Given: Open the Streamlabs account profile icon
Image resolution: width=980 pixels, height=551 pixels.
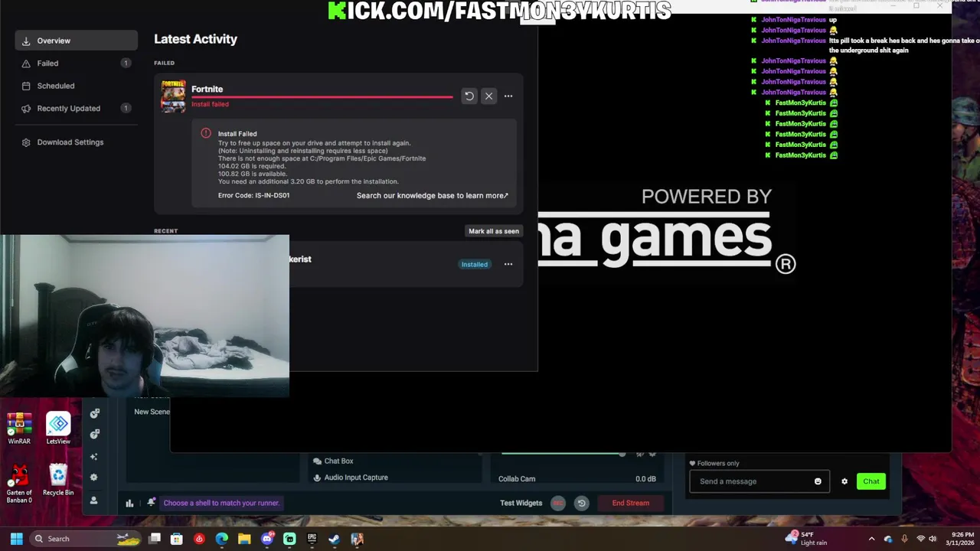Looking at the screenshot, I should (93, 500).
